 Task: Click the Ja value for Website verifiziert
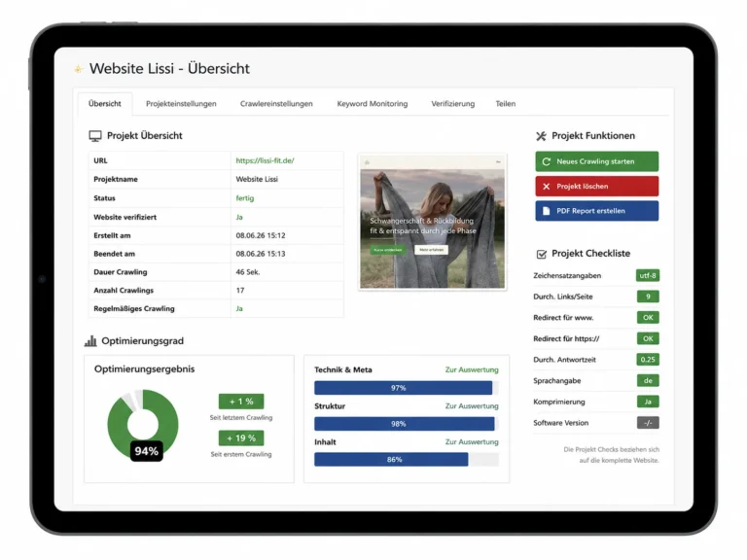pyautogui.click(x=239, y=217)
